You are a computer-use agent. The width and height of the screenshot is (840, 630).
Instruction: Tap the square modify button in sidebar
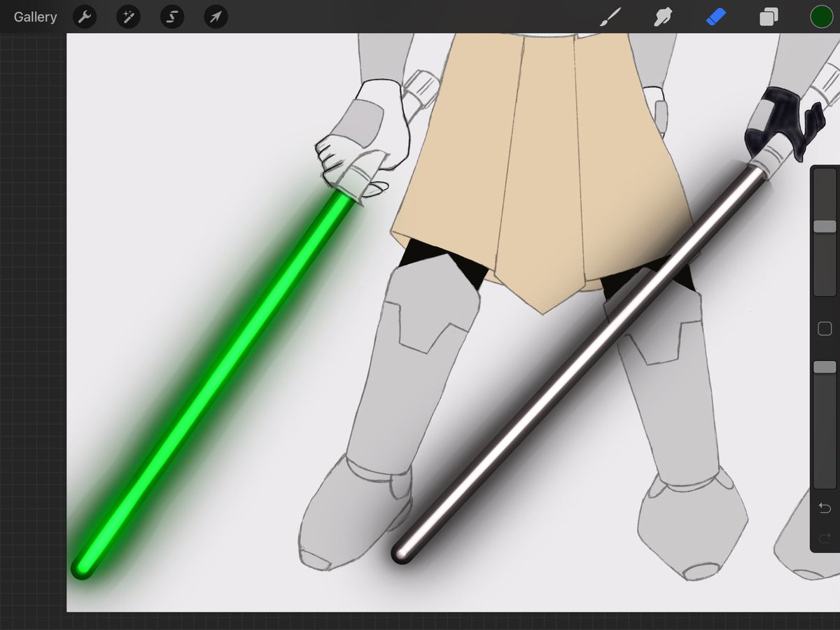click(x=825, y=328)
